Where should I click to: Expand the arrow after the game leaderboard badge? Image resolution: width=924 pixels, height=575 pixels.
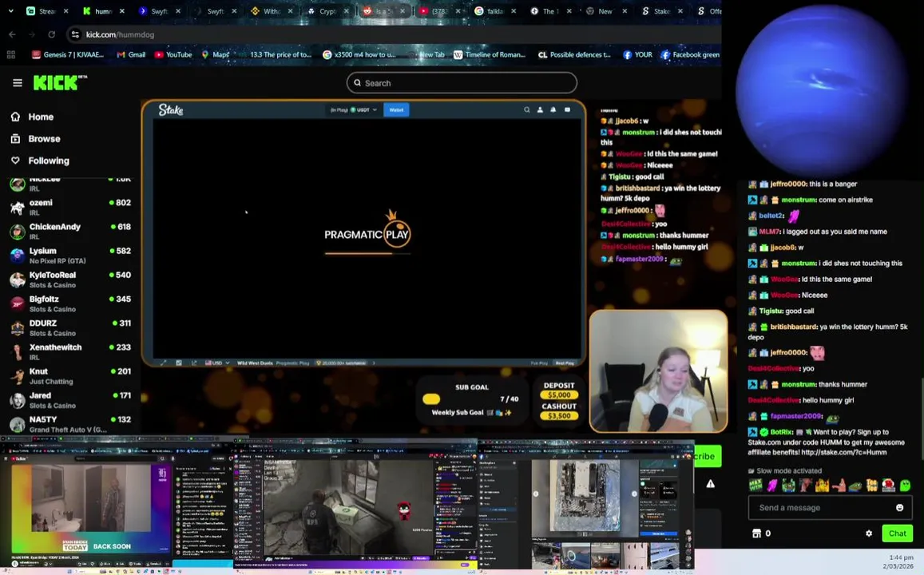[373, 363]
